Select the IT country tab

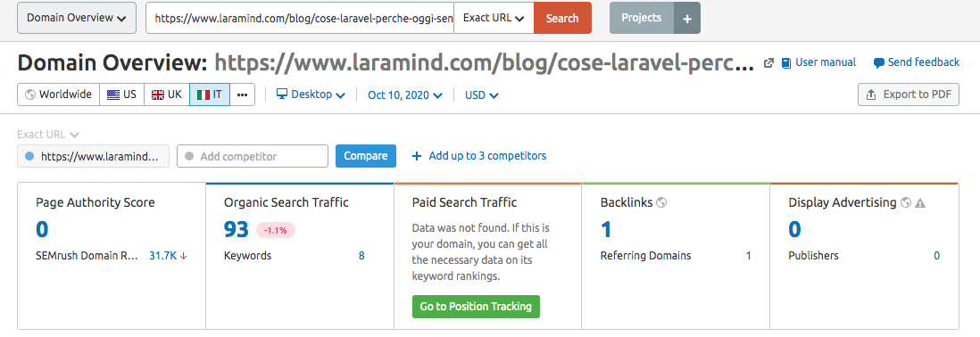click(x=210, y=95)
